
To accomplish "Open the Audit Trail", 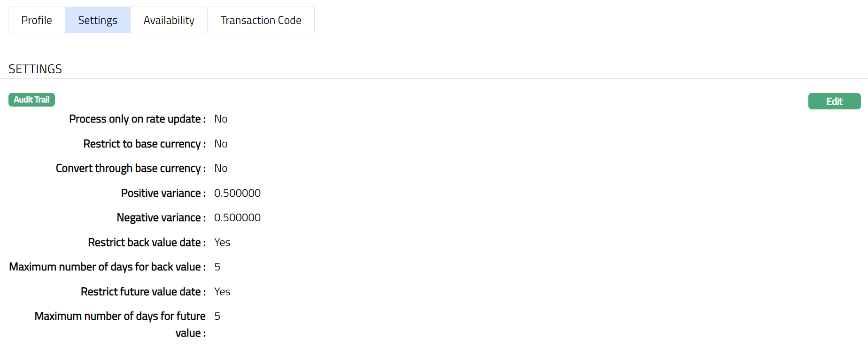I will pos(31,100).
